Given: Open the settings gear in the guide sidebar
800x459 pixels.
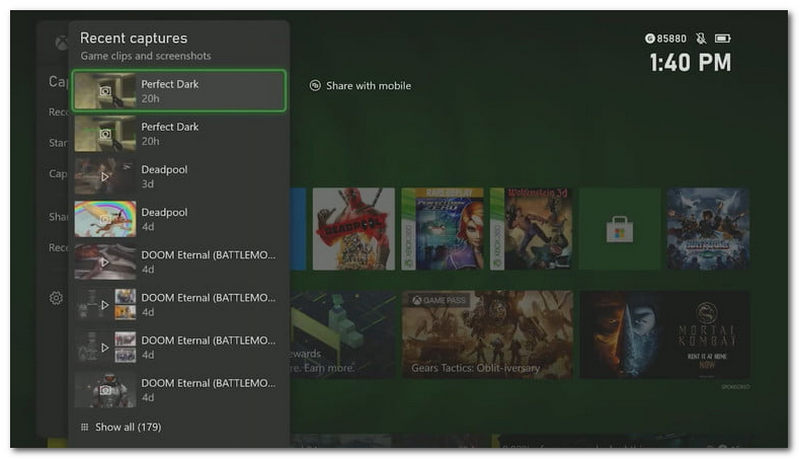Looking at the screenshot, I should [56, 298].
